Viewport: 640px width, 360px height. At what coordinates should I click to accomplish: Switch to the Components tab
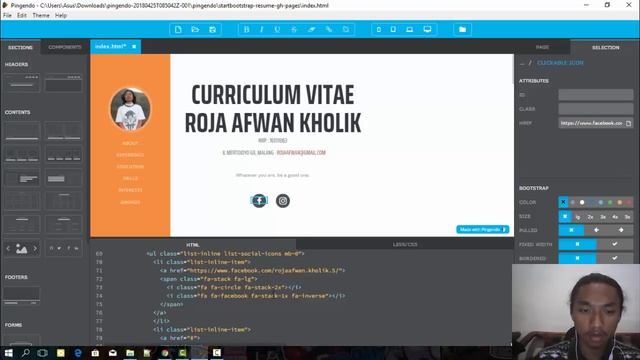tap(64, 47)
